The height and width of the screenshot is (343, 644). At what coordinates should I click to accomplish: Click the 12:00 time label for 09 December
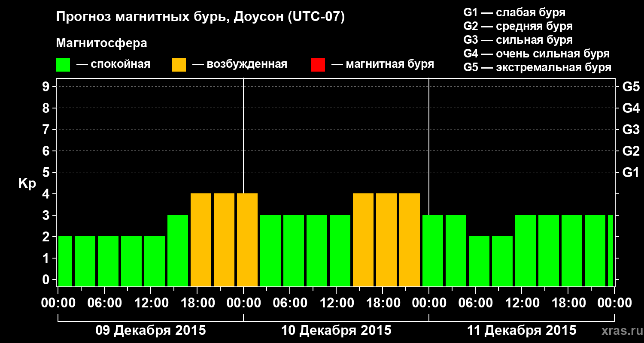pyautogui.click(x=151, y=303)
